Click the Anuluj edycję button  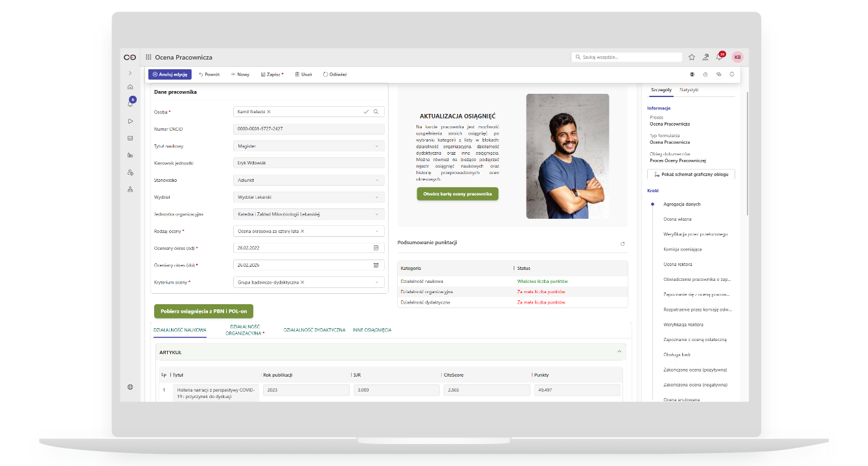[x=170, y=74]
